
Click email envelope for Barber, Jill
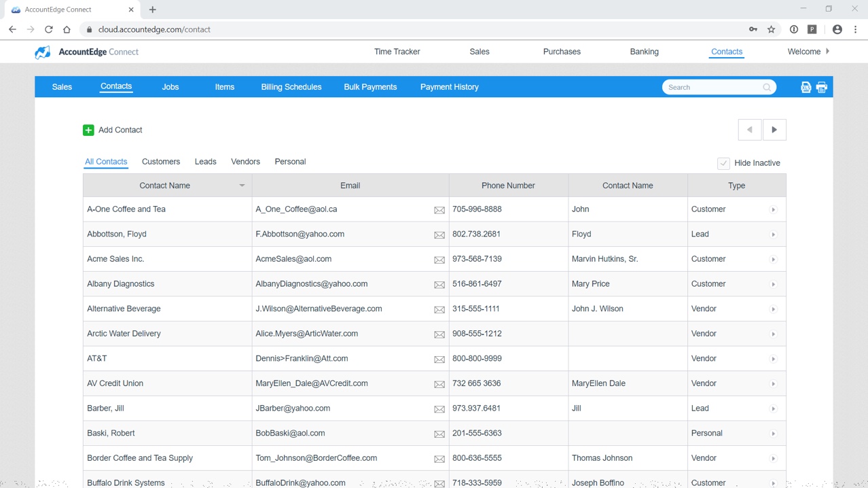coord(439,409)
